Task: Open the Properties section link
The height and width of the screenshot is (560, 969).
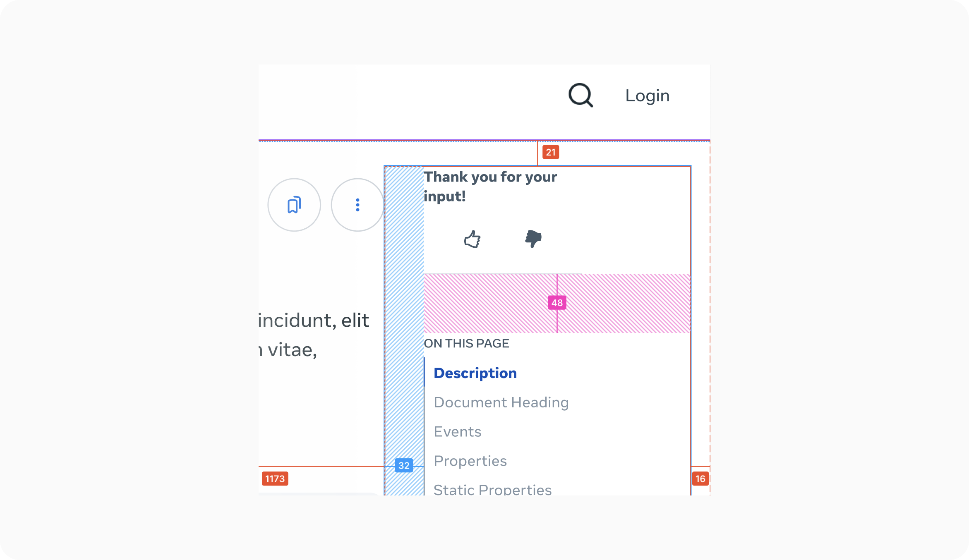Action: pyautogui.click(x=470, y=461)
